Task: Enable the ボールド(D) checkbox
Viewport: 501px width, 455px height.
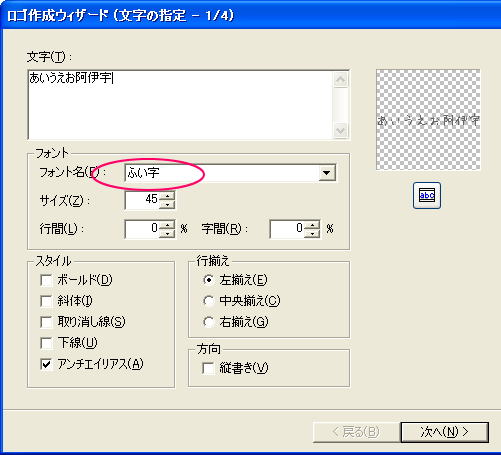Action: 46,280
